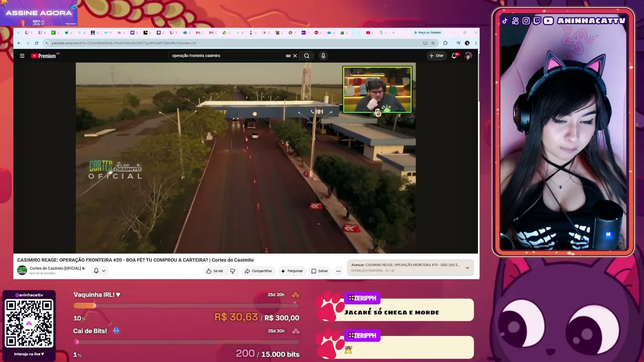644x362 pixels.
Task: Click the Compartilhar share button
Action: pos(258,271)
